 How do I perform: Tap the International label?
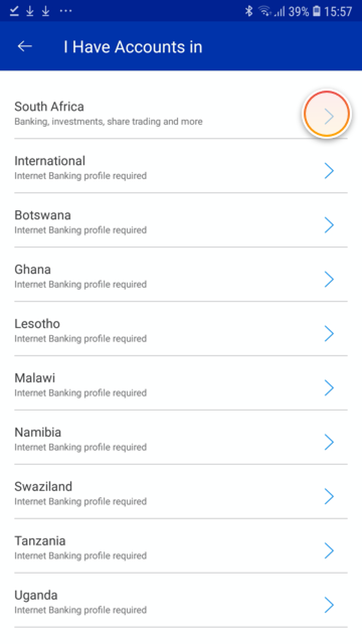coord(50,161)
